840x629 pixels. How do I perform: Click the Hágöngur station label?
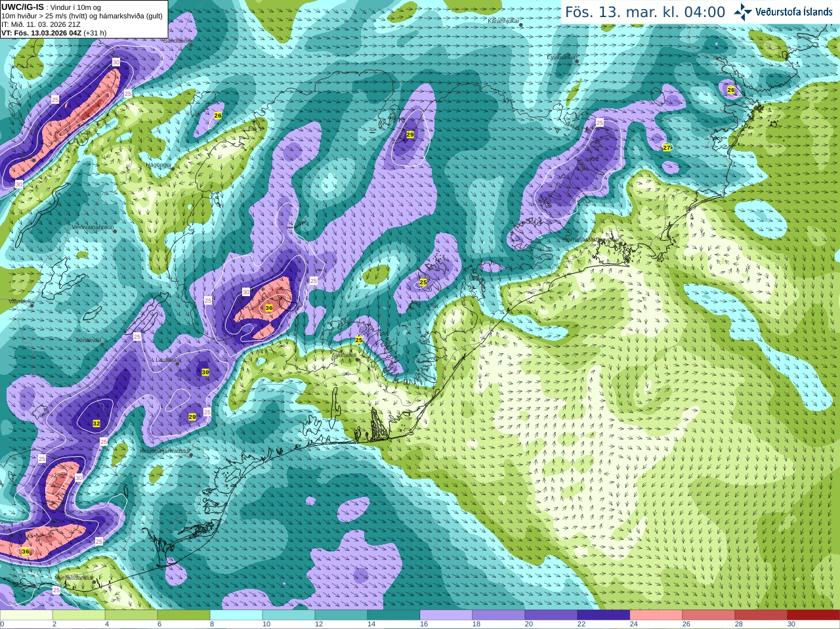pyautogui.click(x=158, y=165)
